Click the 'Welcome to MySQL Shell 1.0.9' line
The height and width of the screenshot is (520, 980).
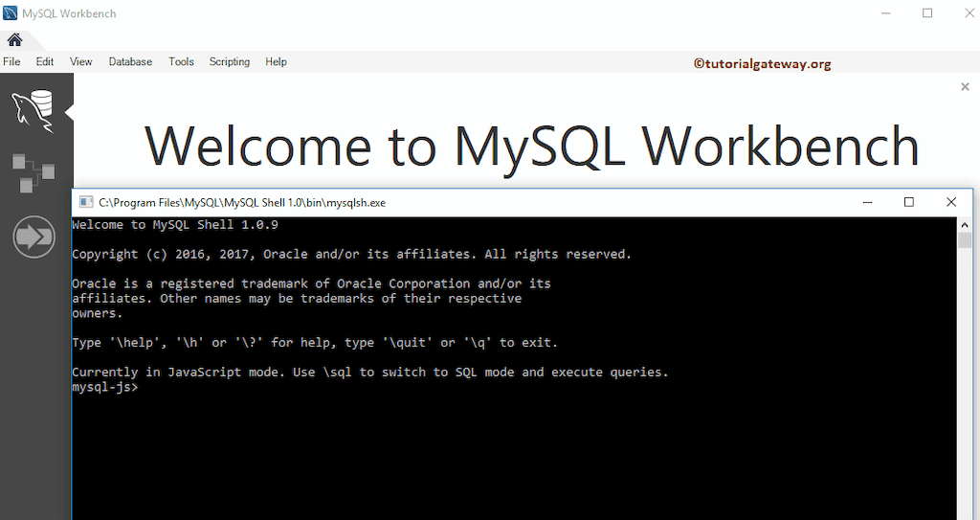pos(175,225)
